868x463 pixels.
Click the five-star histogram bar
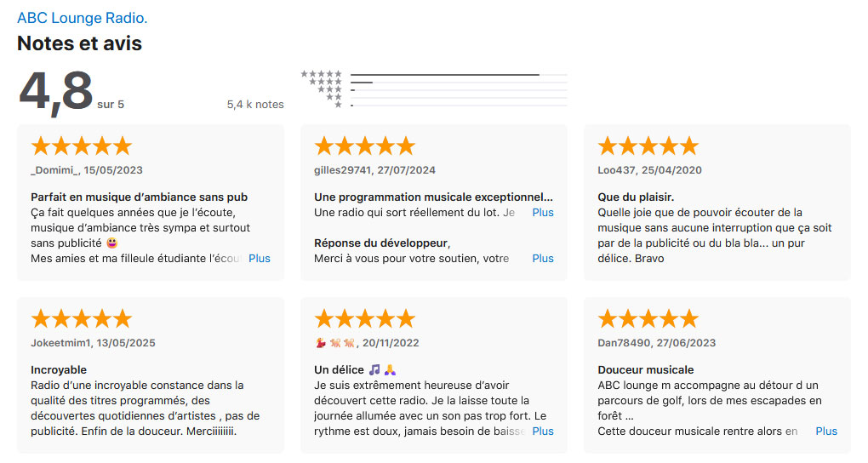point(459,74)
